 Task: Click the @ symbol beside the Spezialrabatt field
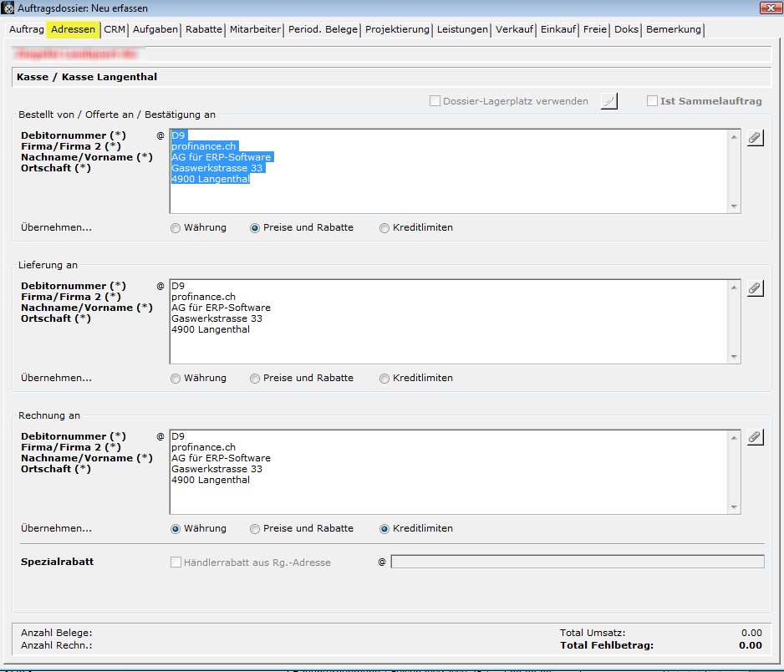click(x=382, y=563)
